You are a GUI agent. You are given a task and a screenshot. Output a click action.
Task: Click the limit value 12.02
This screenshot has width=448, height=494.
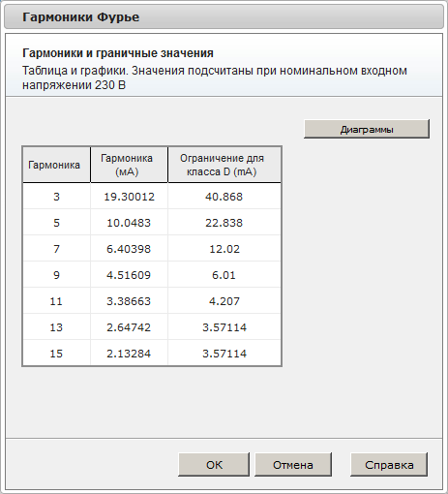(x=224, y=249)
